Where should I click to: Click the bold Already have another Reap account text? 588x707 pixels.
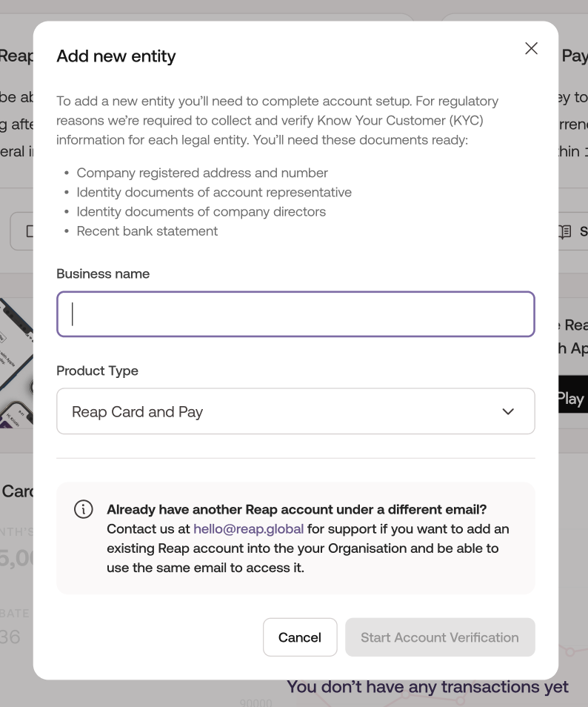click(x=296, y=509)
